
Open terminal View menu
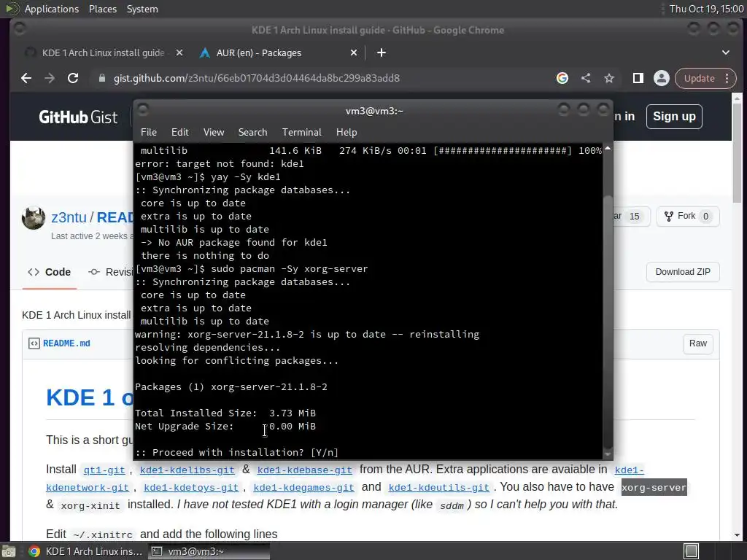click(214, 133)
